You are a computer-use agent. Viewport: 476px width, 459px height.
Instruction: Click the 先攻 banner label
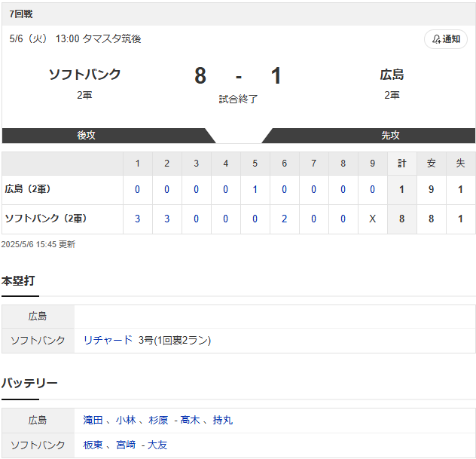point(390,135)
